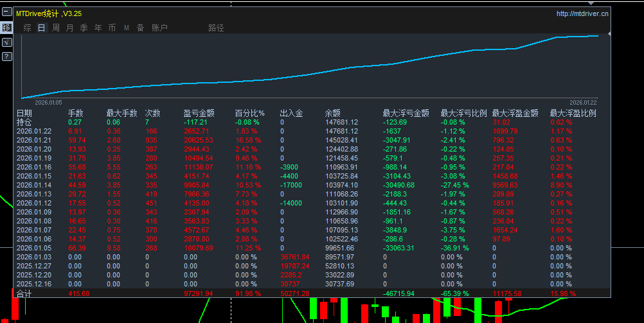
Task: Click the MTDriver统计 V3.25 title
Action: tap(49, 13)
